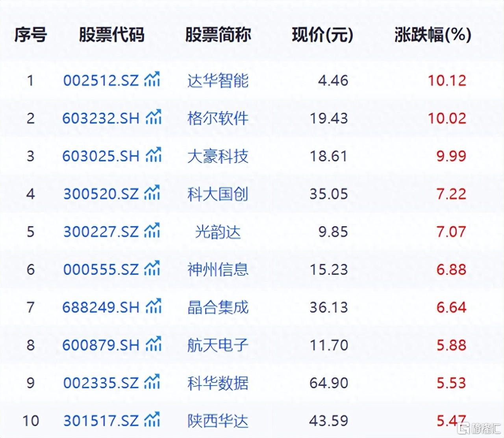The width and height of the screenshot is (504, 438).
Task: Open stock code 002512.SZ
Action: click(101, 81)
